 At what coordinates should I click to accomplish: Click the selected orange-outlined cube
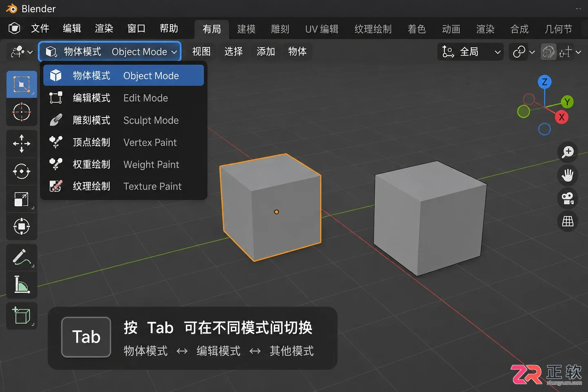point(271,207)
